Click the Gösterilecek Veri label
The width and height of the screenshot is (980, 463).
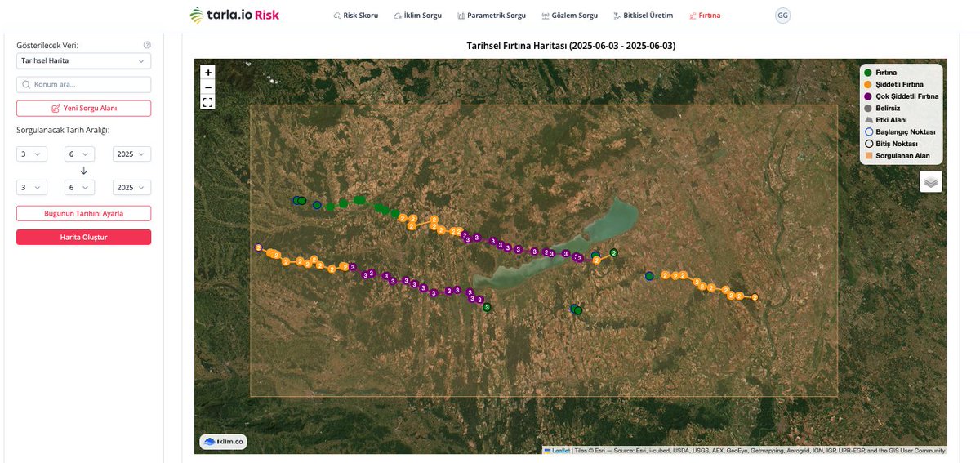[47, 46]
